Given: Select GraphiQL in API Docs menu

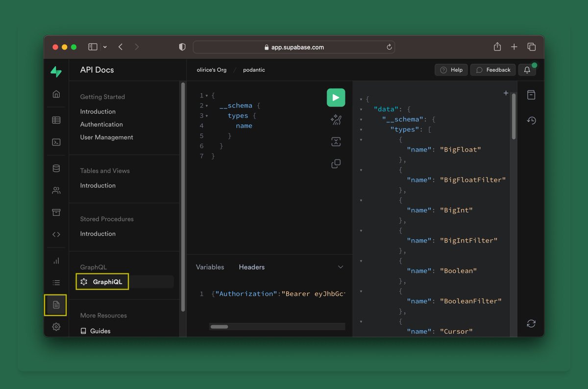Looking at the screenshot, I should (102, 282).
